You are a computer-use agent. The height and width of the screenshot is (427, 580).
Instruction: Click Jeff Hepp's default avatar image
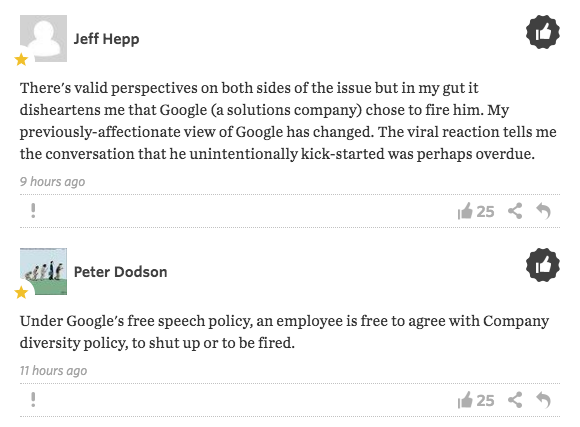pos(43,38)
